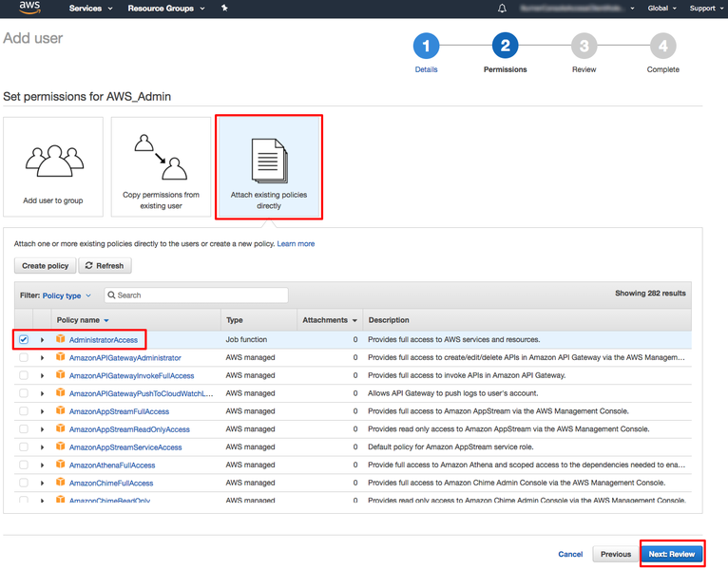Go back to step 1 Details
This screenshot has width=728, height=570.
pyautogui.click(x=426, y=46)
